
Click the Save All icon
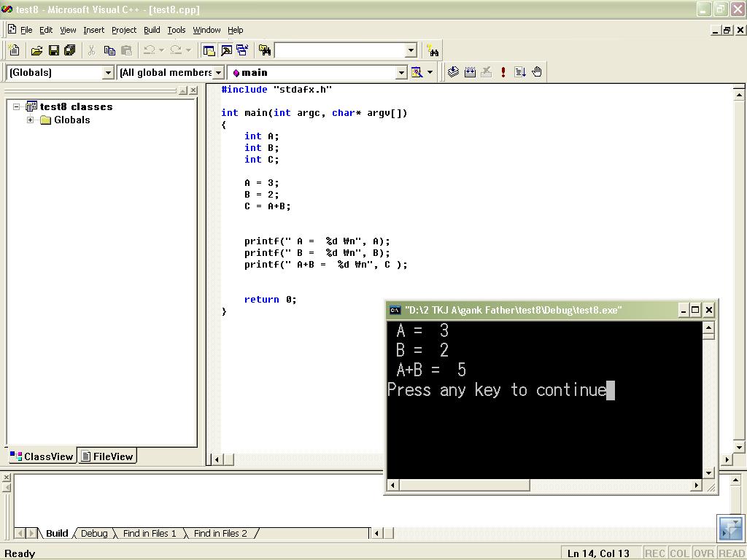[70, 50]
